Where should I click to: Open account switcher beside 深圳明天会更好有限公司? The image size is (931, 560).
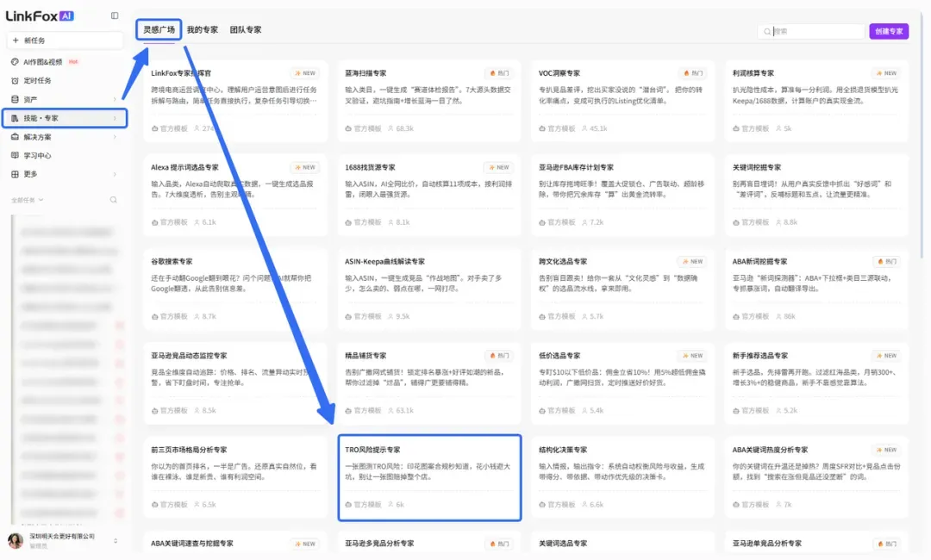tap(116, 540)
